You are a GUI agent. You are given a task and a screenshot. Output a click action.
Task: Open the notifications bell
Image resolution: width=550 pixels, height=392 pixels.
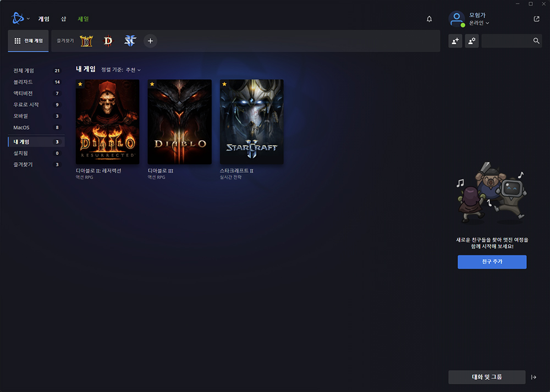tap(429, 19)
